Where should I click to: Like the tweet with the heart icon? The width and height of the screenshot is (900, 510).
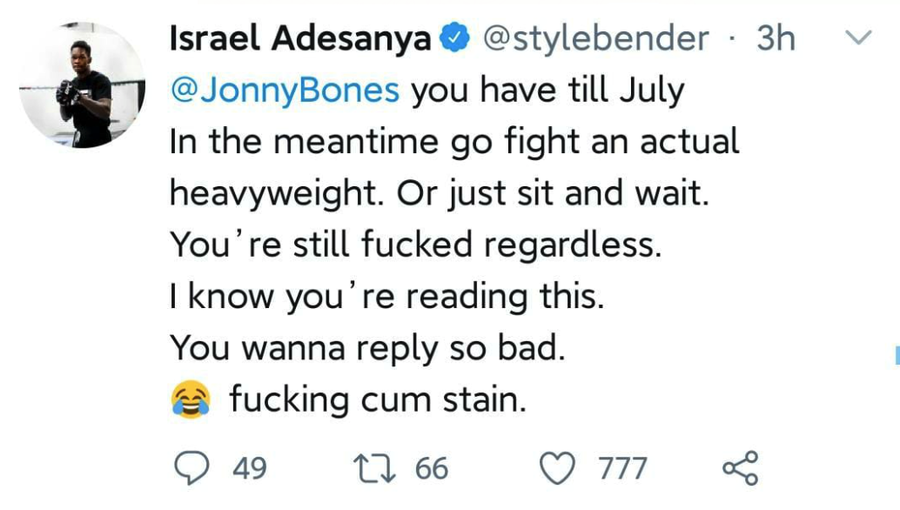click(559, 467)
